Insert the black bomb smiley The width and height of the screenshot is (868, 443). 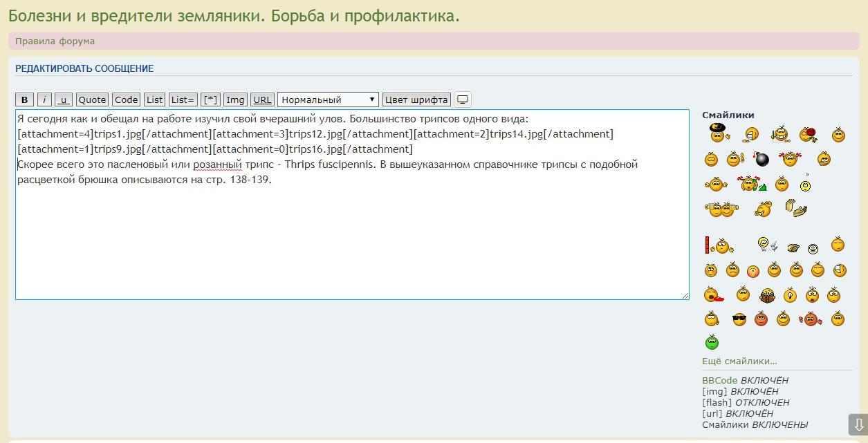(761, 160)
